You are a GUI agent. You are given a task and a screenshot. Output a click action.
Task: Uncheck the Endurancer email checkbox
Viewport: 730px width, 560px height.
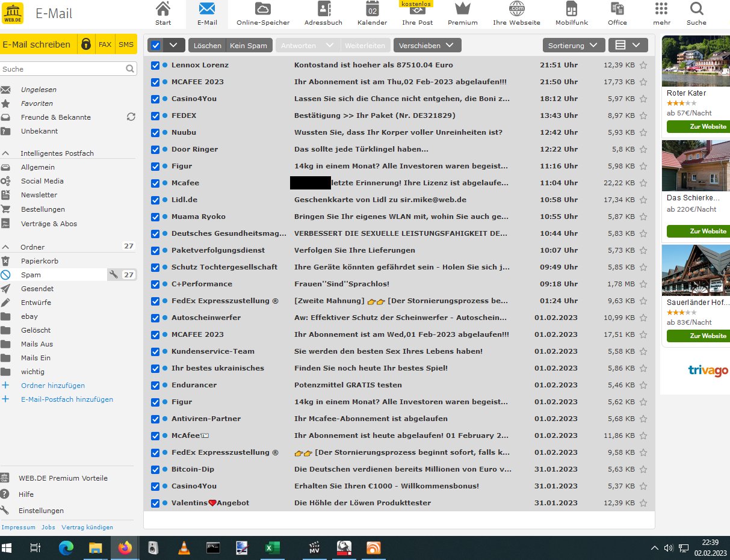click(155, 385)
